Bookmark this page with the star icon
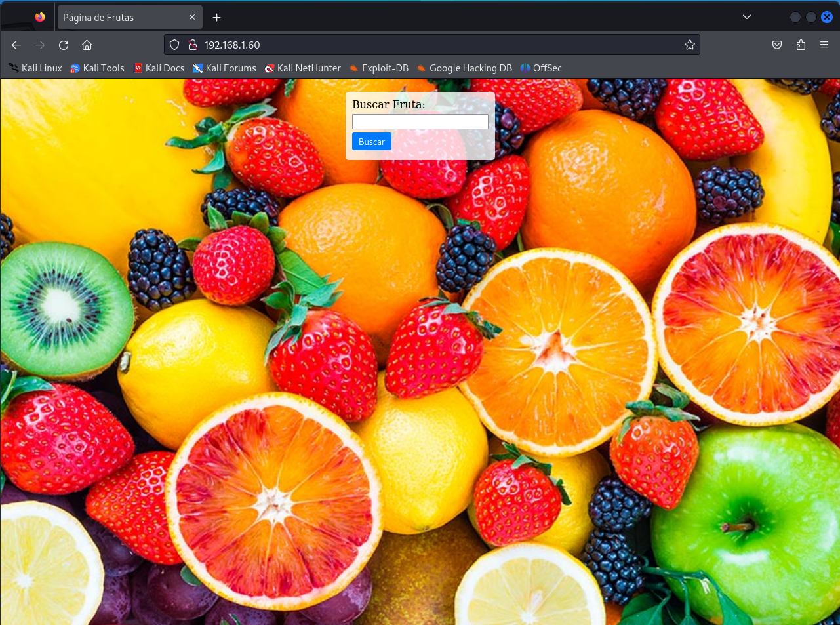 [x=689, y=45]
